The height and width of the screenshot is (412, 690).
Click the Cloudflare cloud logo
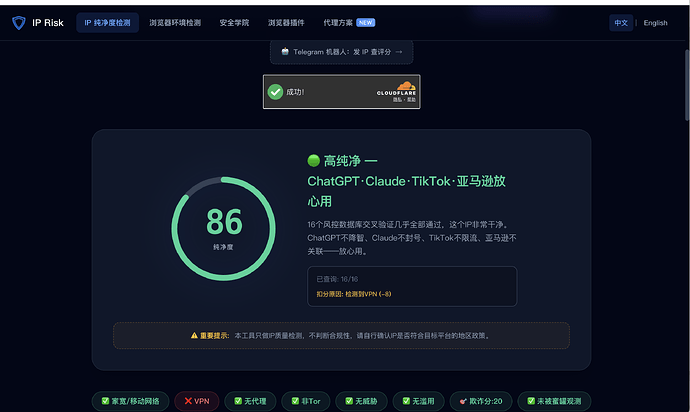click(x=406, y=85)
